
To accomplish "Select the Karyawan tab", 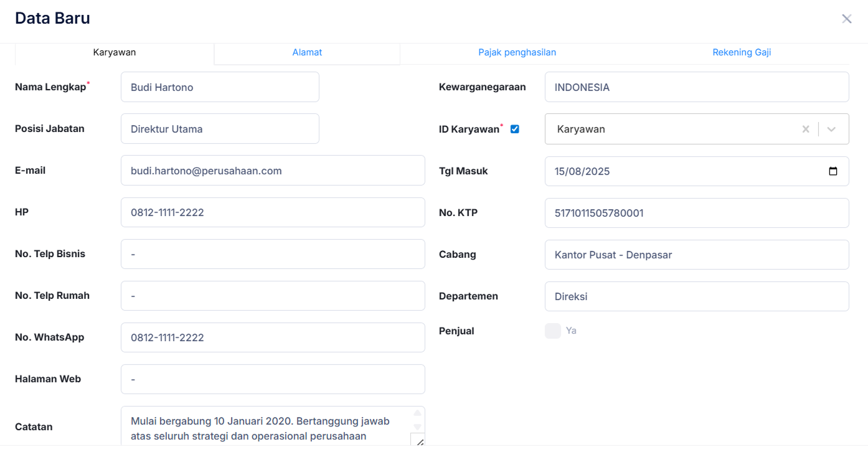I will [x=115, y=53].
